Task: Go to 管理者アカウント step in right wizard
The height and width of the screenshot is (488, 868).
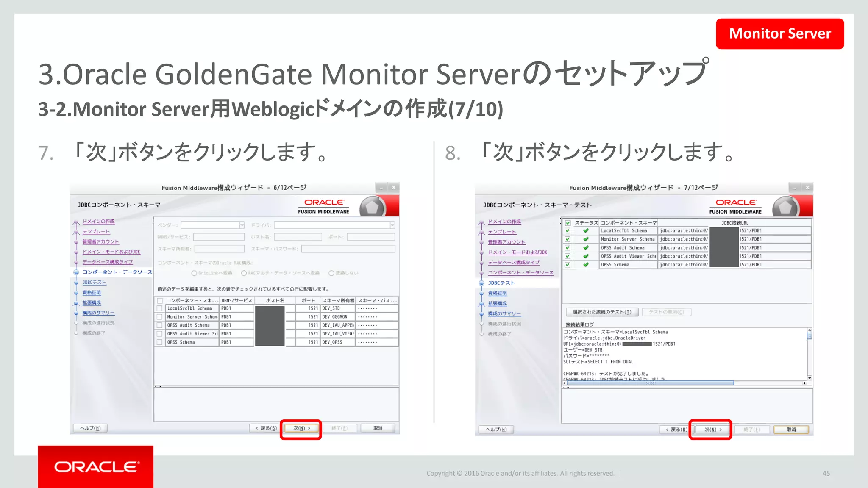Action: pyautogui.click(x=506, y=242)
